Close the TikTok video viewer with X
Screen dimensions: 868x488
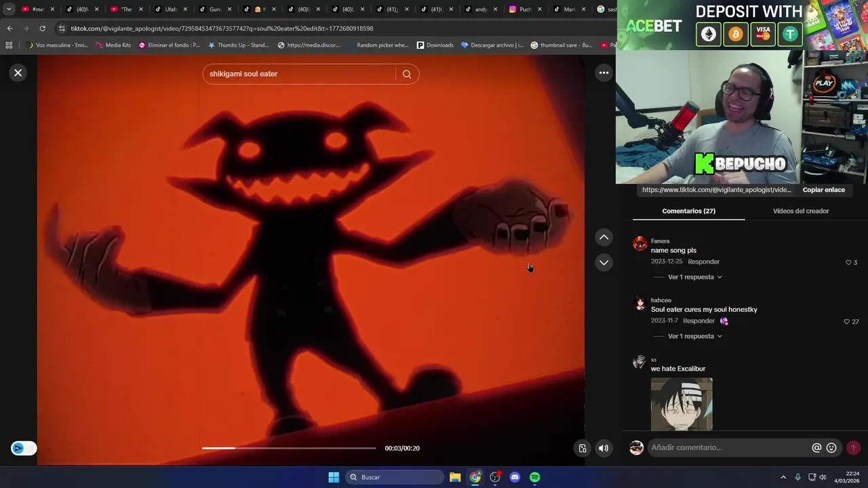(18, 73)
